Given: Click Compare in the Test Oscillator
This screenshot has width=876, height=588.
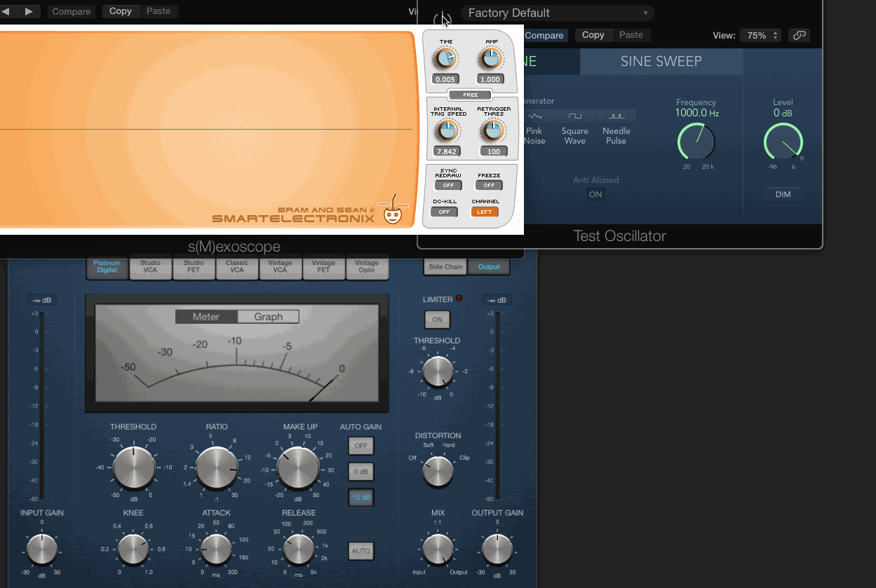Looking at the screenshot, I should coord(544,35).
